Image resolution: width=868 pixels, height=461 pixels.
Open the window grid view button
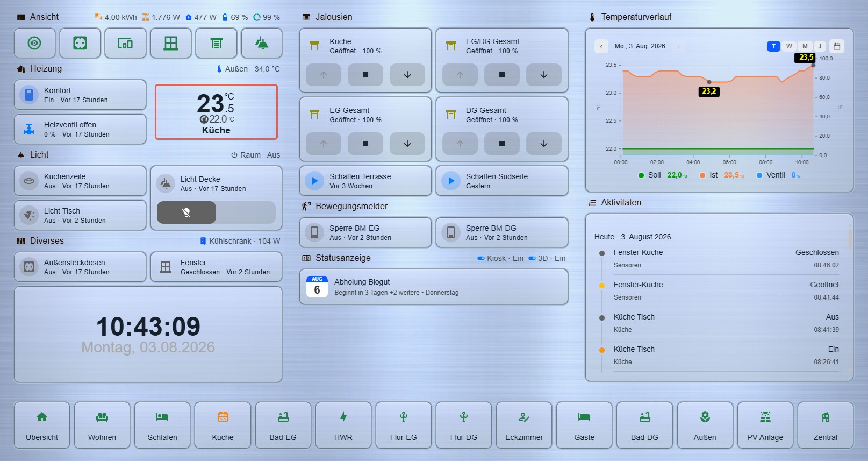coord(171,43)
